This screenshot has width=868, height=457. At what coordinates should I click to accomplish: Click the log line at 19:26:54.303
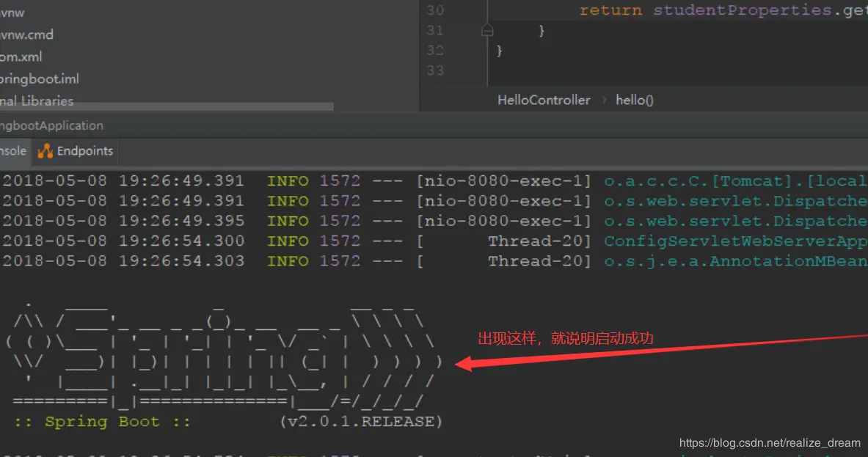coord(434,260)
